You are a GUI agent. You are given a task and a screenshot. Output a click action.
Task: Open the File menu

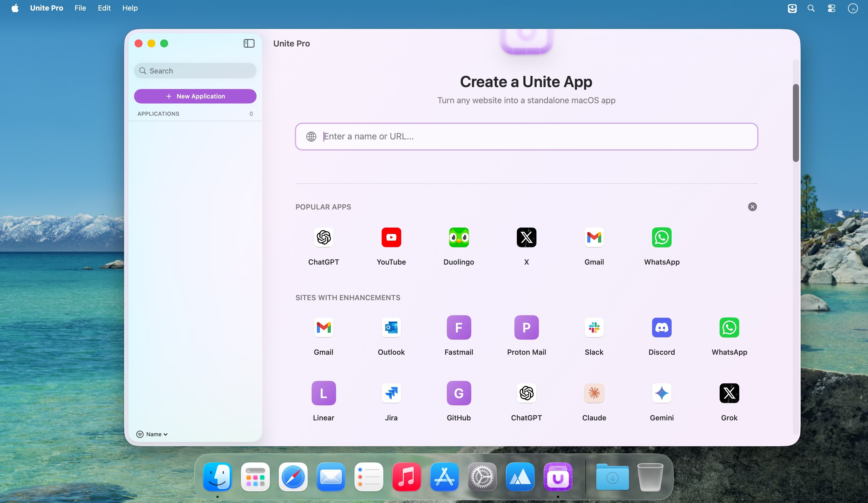click(x=80, y=8)
